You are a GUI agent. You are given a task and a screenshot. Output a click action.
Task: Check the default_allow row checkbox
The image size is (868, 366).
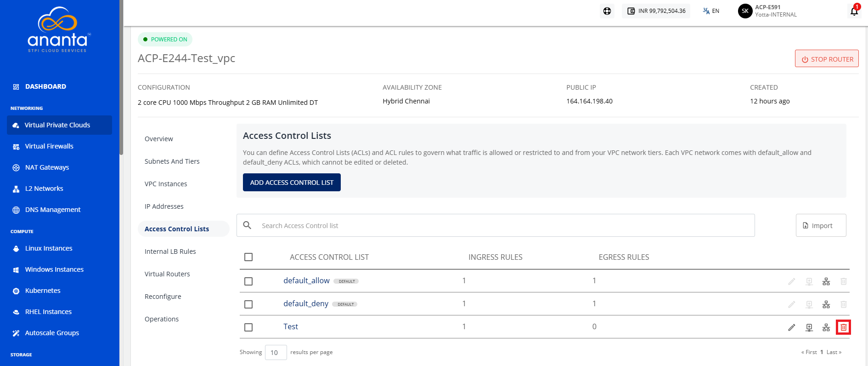[x=248, y=281]
